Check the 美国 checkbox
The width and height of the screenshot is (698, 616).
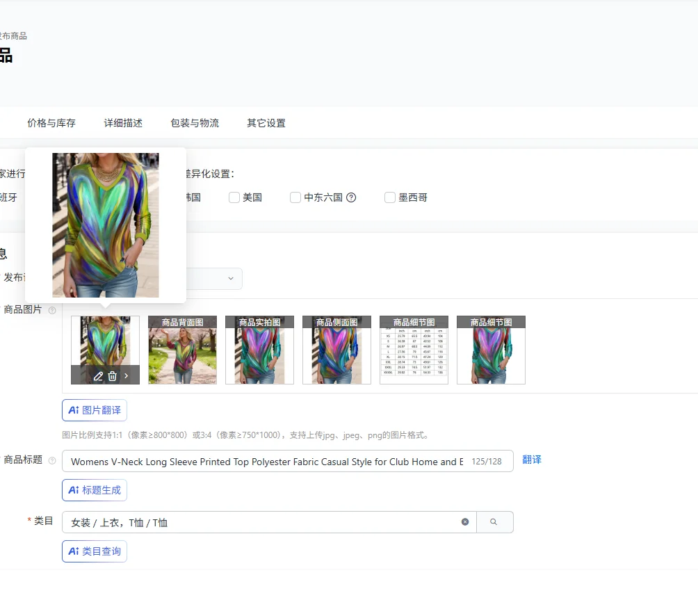(234, 197)
